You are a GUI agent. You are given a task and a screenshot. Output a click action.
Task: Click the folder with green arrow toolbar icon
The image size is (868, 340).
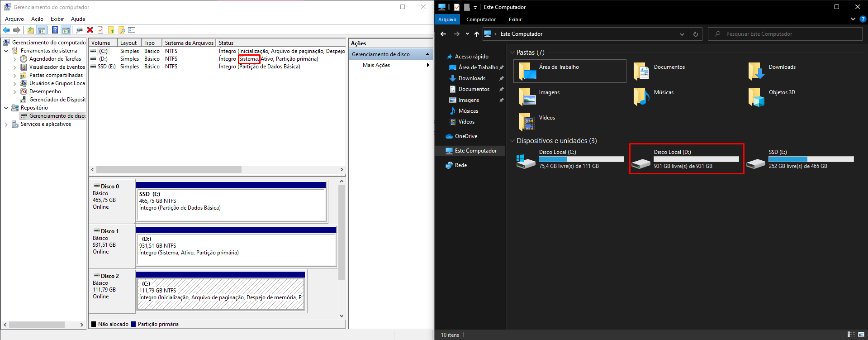111,30
